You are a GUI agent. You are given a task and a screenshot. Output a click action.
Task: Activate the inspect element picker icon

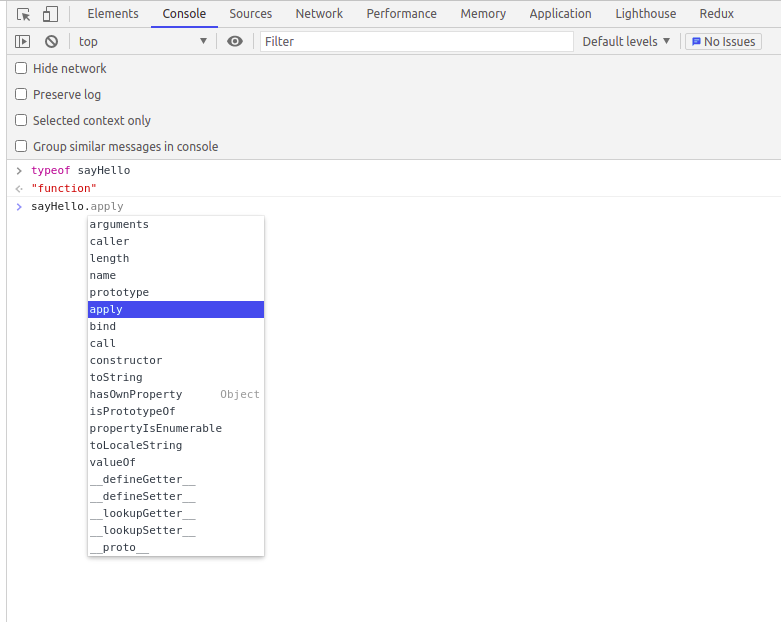(x=23, y=14)
